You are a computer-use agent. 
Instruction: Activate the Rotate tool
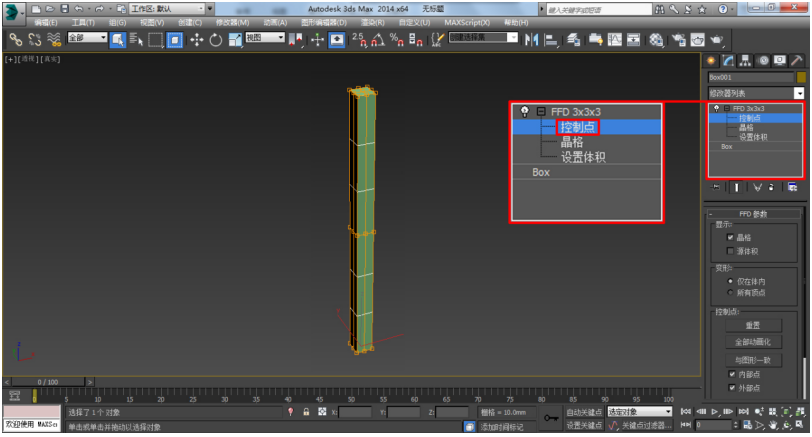point(214,40)
